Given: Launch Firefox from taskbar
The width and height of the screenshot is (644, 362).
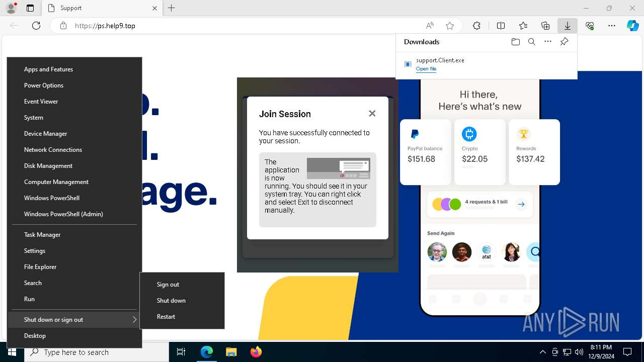Looking at the screenshot, I should [x=256, y=352].
